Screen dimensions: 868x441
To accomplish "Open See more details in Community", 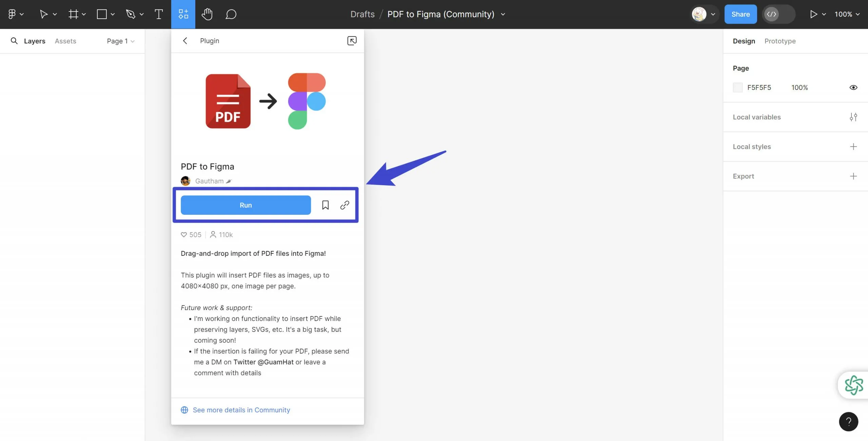I will (x=241, y=410).
